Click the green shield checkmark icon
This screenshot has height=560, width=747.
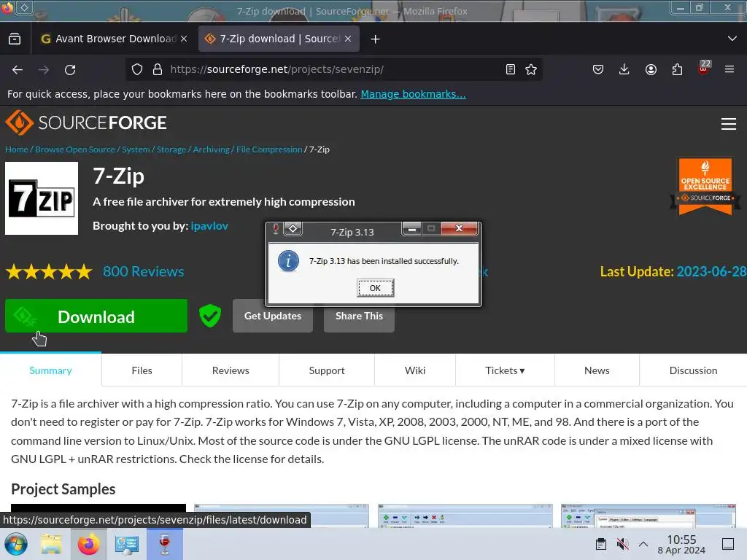[x=209, y=316]
